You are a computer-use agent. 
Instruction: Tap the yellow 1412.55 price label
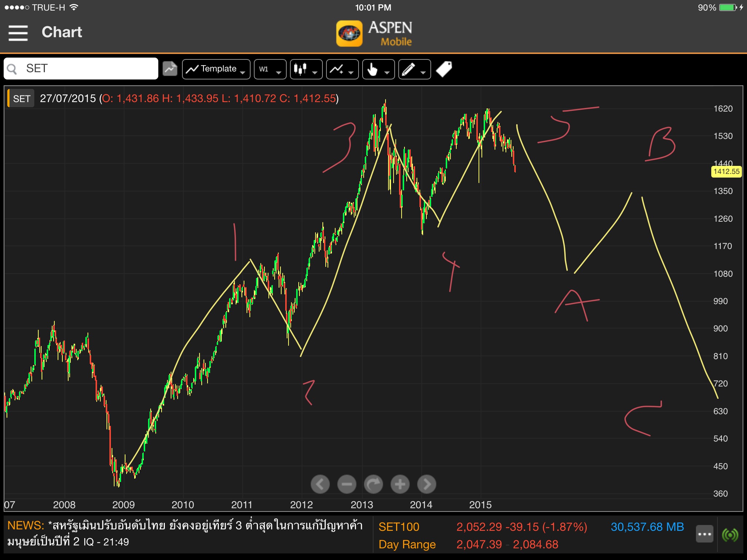click(x=726, y=171)
